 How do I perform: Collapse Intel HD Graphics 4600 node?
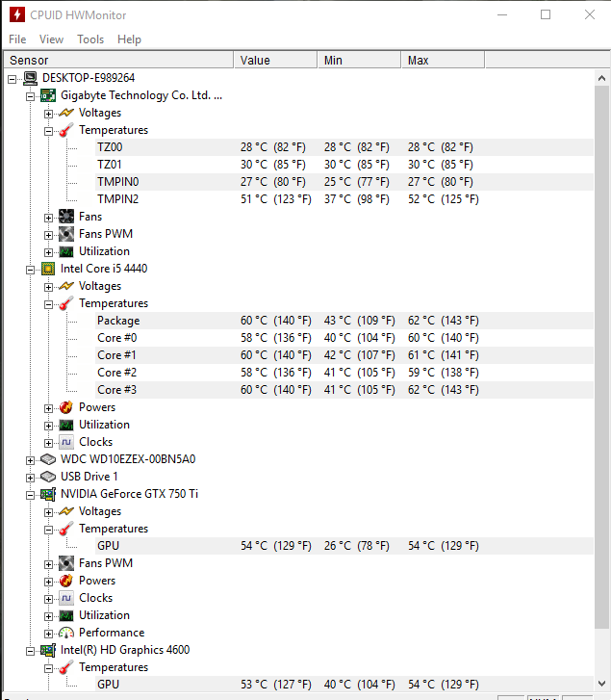click(x=30, y=652)
